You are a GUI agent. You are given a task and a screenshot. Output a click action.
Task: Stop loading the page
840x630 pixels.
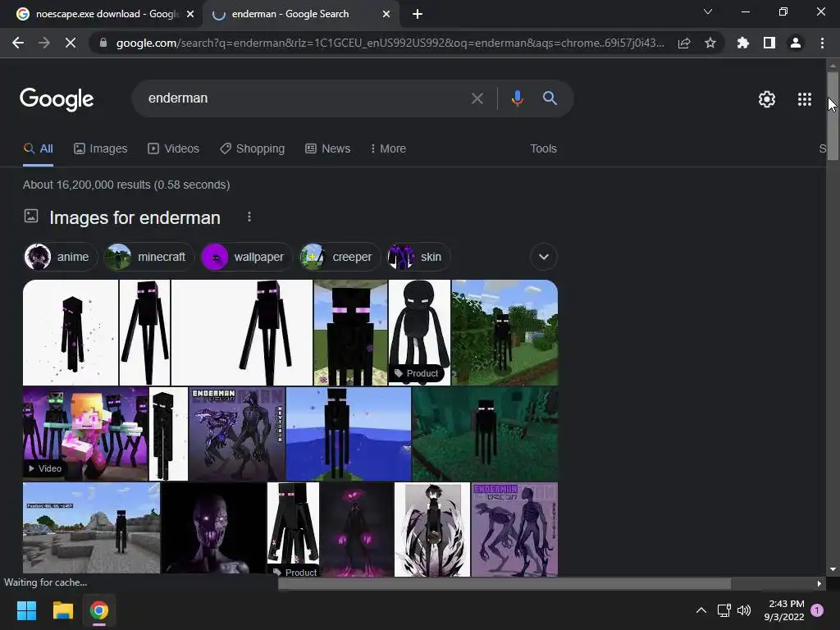click(x=71, y=43)
